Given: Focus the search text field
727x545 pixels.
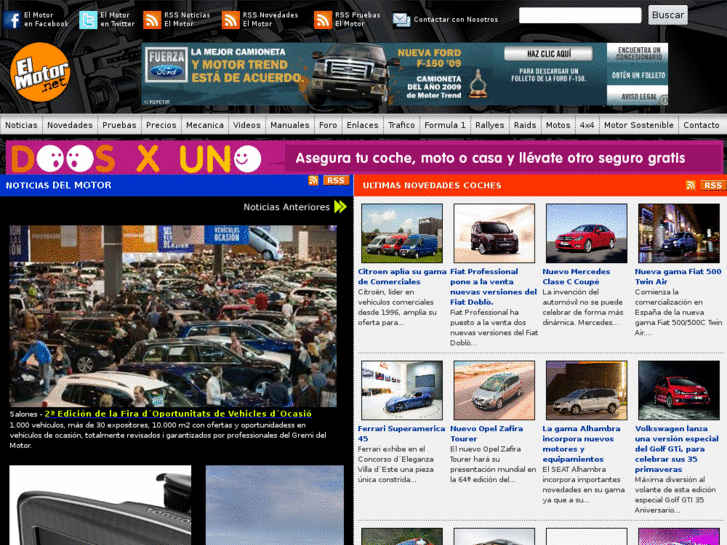Looking at the screenshot, I should click(580, 15).
